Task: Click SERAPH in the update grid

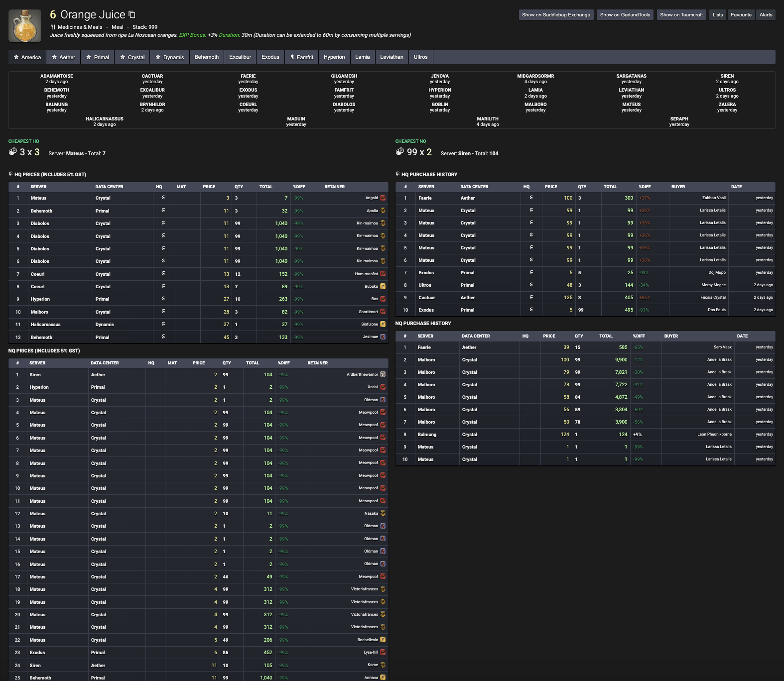Action: tap(679, 119)
